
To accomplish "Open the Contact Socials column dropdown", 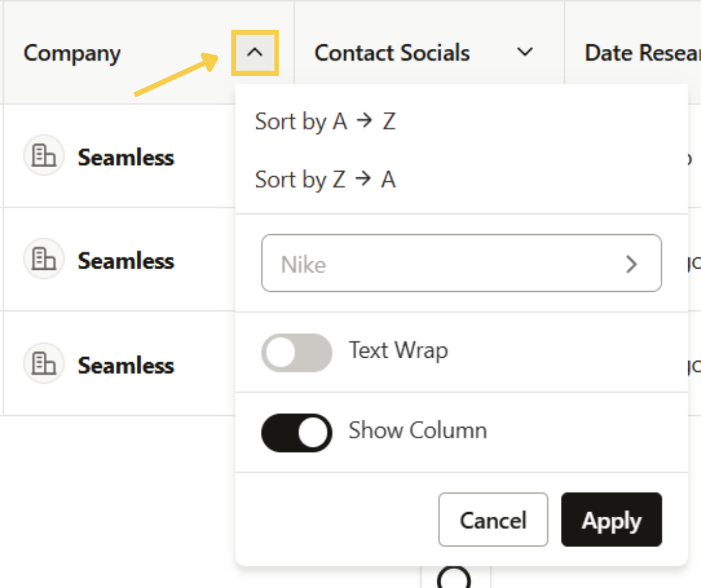I will [x=525, y=52].
